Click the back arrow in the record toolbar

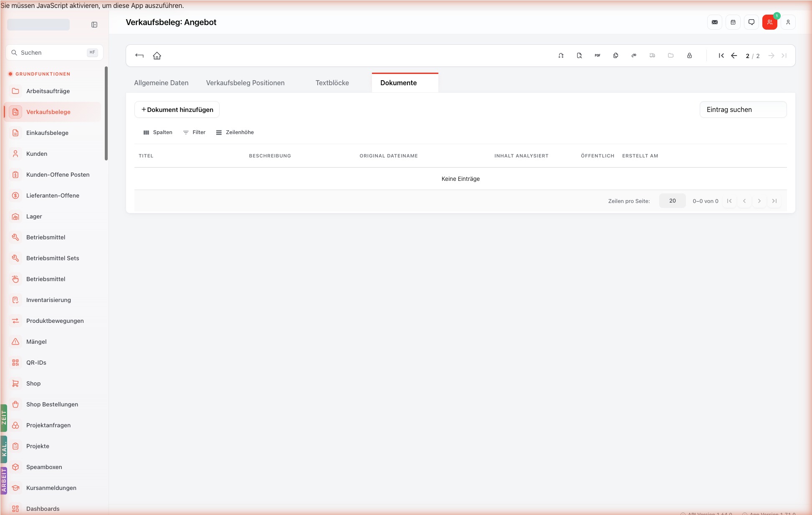pos(139,56)
